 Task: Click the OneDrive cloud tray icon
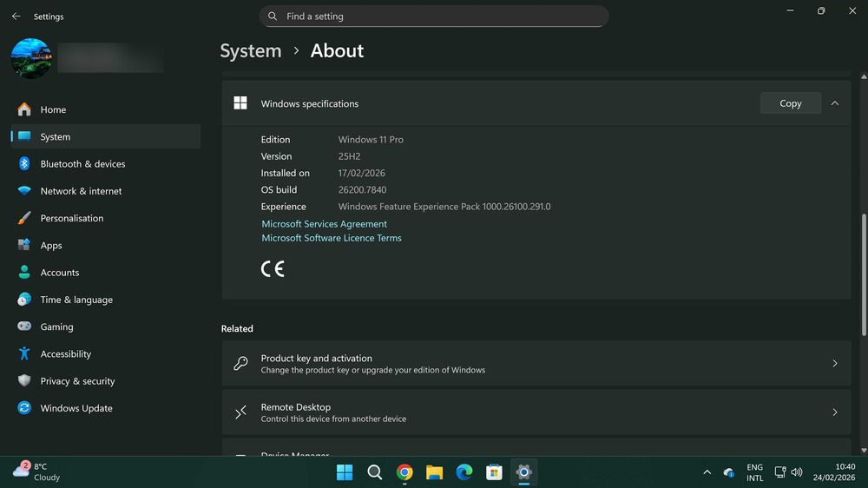(x=728, y=472)
